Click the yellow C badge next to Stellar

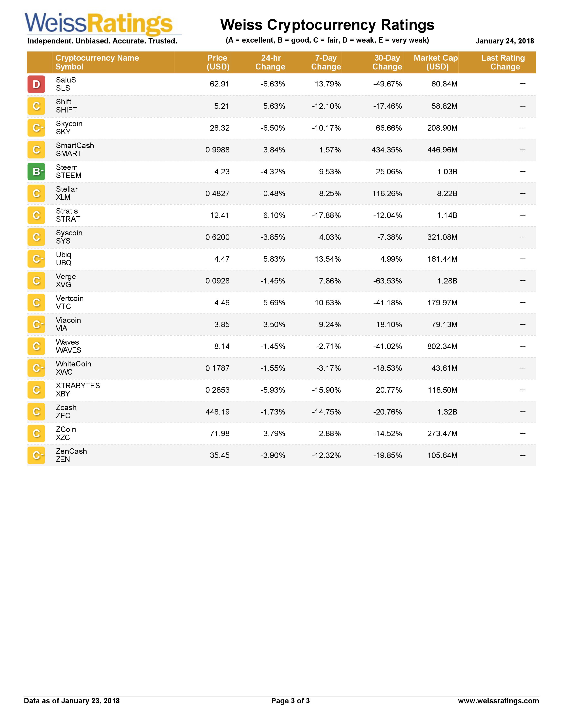36,193
